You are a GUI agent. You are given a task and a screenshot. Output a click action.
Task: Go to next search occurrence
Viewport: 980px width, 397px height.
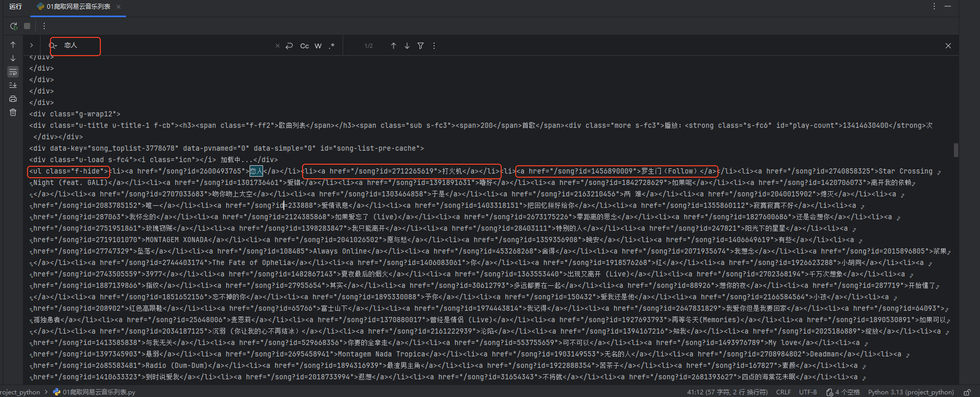coord(407,46)
